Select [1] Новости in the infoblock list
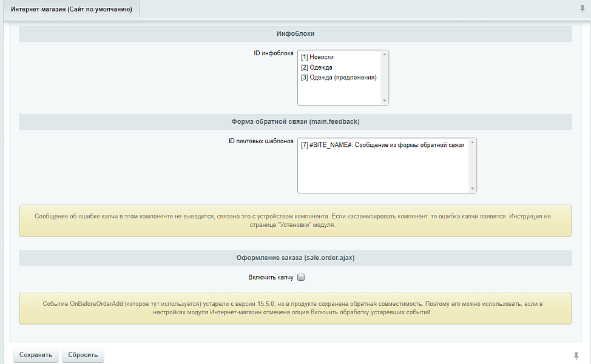Viewport: 591px width, 364px height. click(317, 57)
